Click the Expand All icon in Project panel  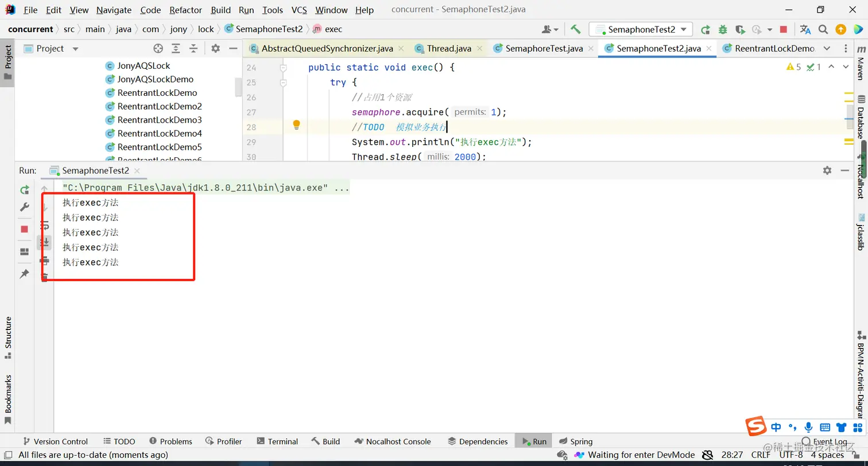176,49
